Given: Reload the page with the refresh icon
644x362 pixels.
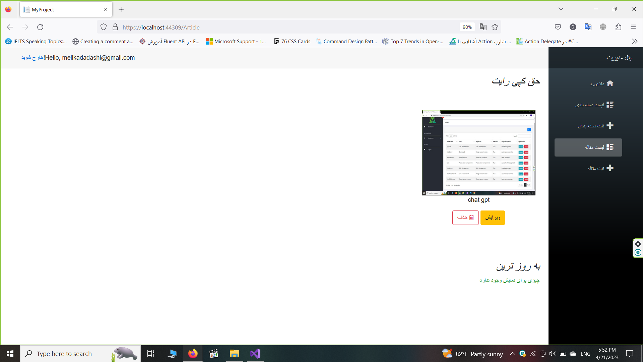Looking at the screenshot, I should 40,27.
